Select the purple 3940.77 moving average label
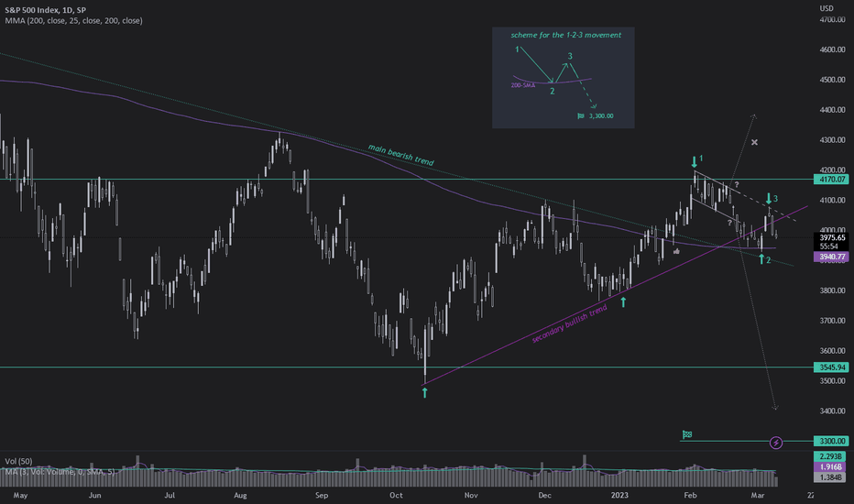 coord(831,257)
